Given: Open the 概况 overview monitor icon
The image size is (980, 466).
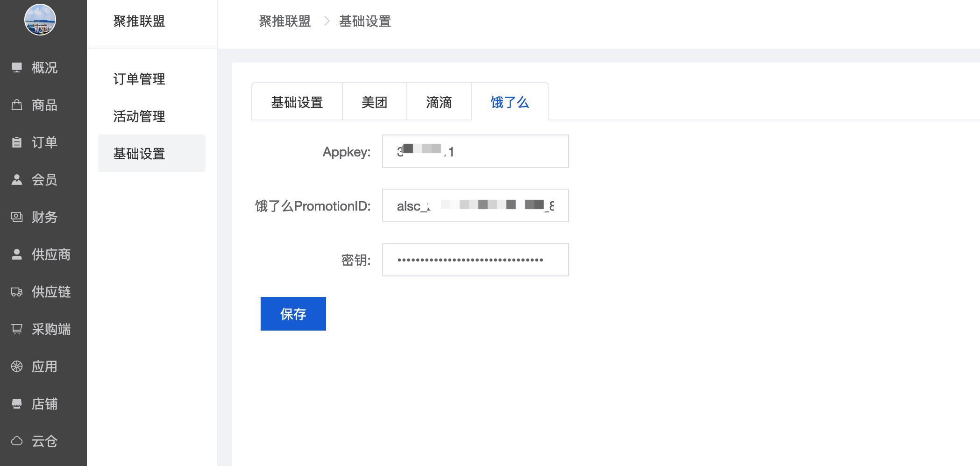Looking at the screenshot, I should pos(17,68).
